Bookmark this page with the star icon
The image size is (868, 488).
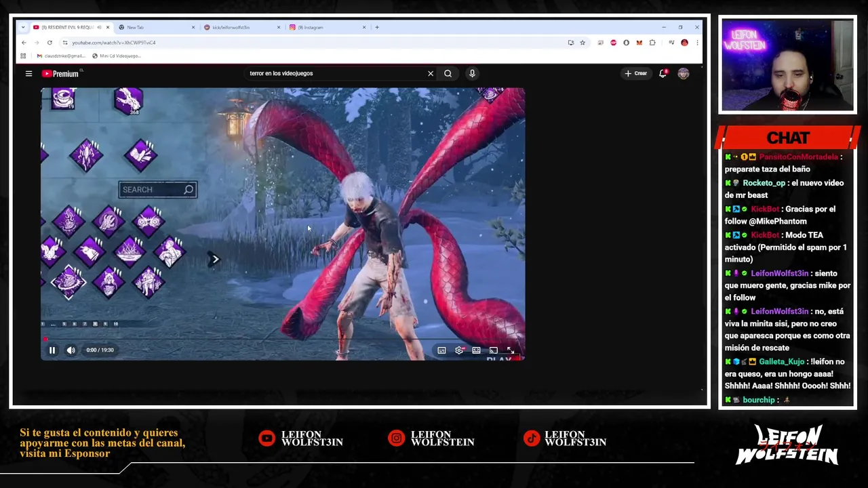(x=582, y=43)
